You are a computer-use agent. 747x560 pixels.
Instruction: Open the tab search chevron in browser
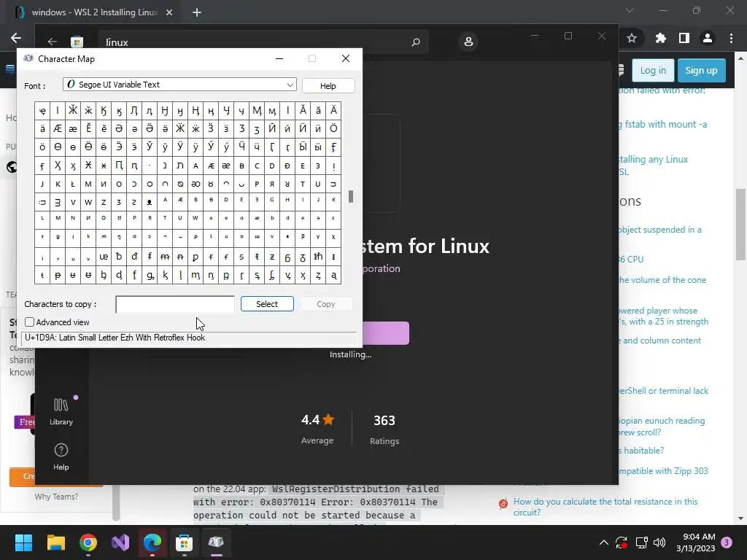pos(630,10)
